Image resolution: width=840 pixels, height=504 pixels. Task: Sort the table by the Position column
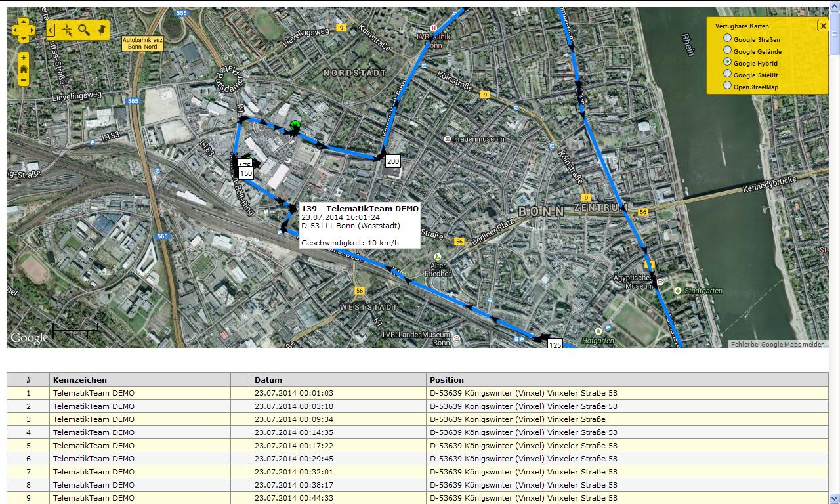627,379
